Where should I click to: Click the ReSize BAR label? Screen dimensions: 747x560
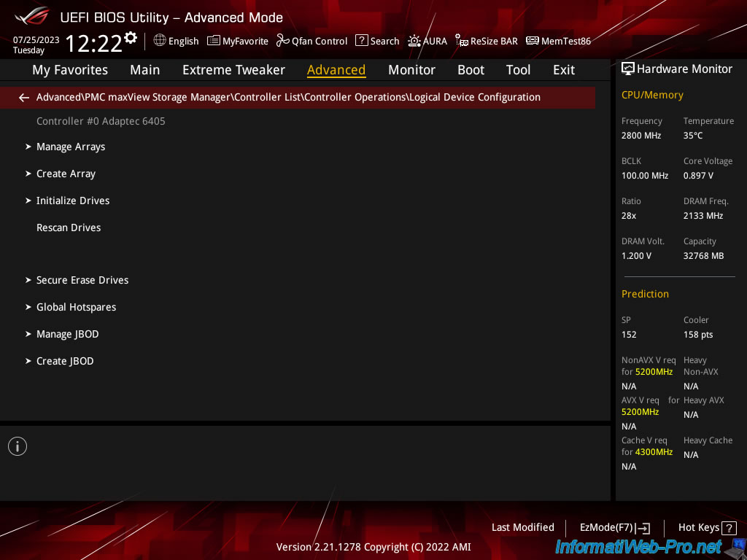point(494,42)
